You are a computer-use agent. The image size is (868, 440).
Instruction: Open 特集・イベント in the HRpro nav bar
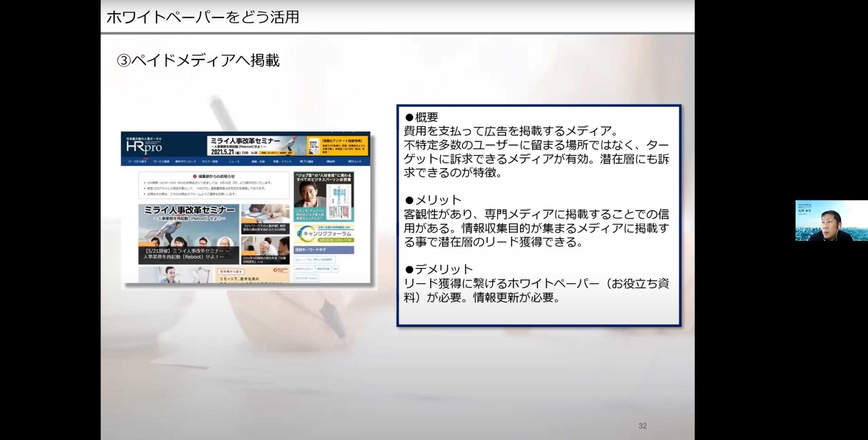(282, 162)
